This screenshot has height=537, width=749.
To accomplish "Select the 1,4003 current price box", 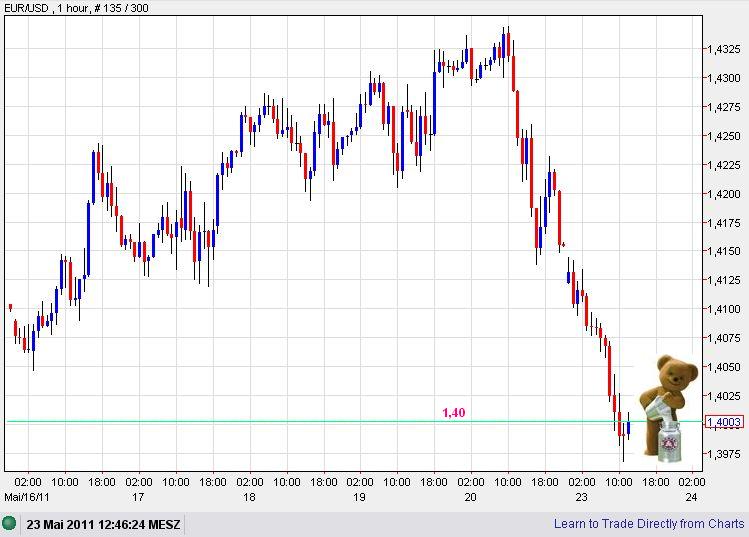I will (724, 422).
